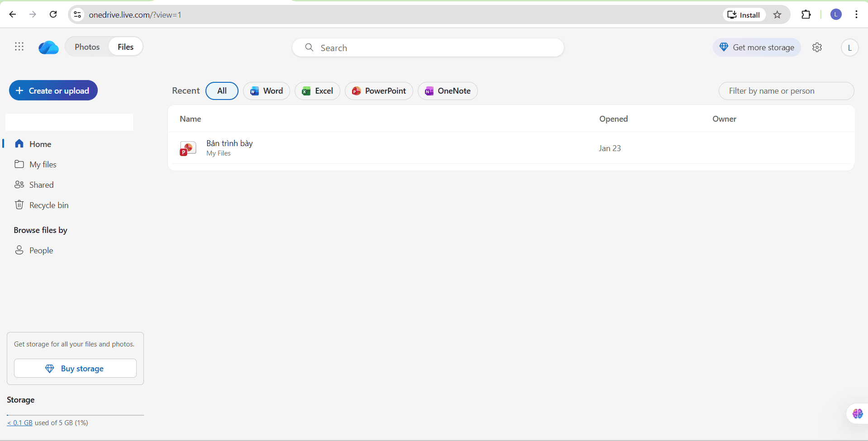868x441 pixels.
Task: Open My files from the sidebar
Action: (42, 164)
